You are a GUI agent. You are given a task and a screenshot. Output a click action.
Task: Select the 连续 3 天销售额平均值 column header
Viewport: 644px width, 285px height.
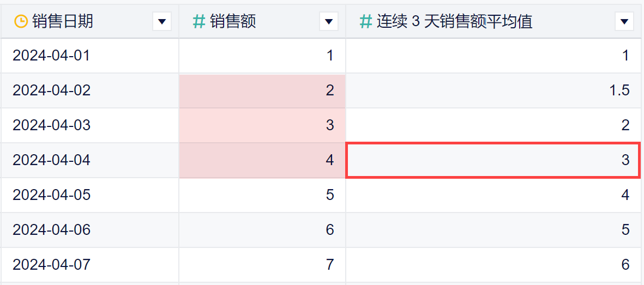click(x=454, y=21)
